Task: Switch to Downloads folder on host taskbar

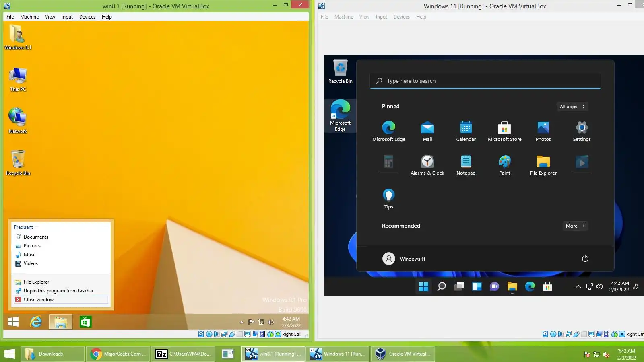Action: point(52,354)
